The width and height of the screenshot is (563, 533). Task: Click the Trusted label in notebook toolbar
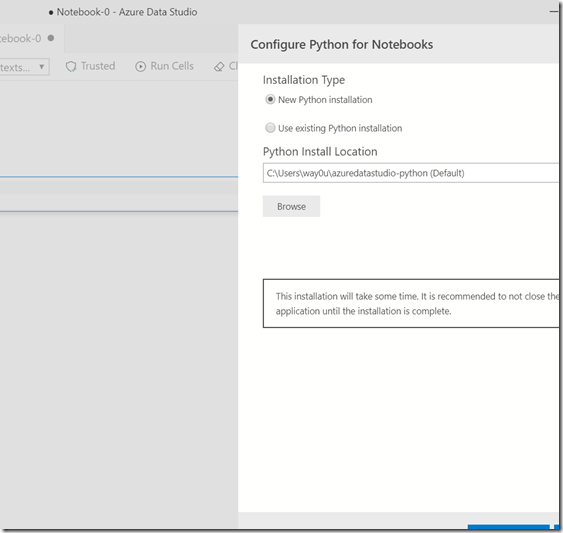(98, 66)
